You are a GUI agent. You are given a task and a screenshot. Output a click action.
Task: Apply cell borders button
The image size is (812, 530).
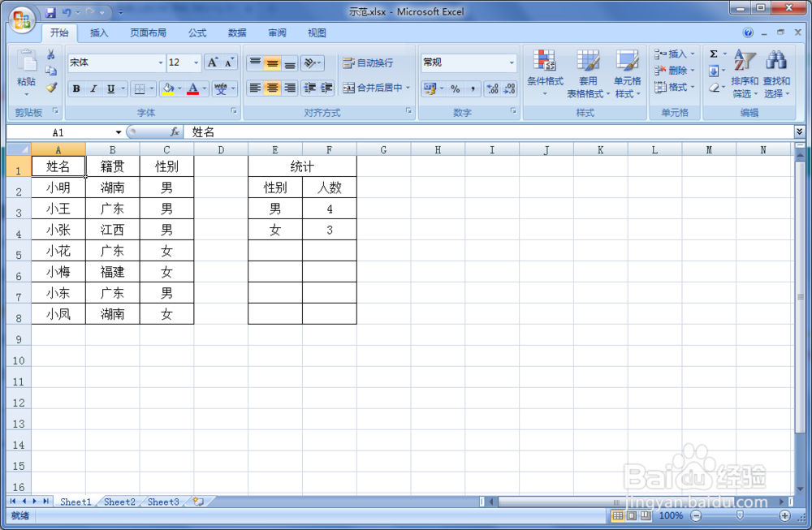point(140,88)
